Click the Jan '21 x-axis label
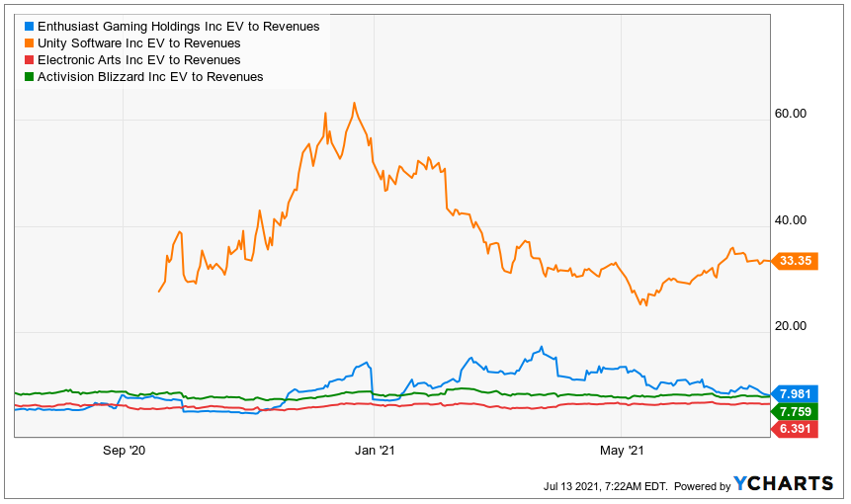 coord(375,451)
